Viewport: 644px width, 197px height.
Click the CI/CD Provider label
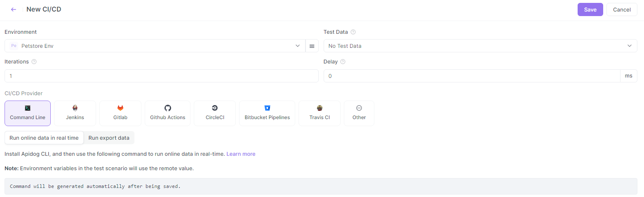pos(24,93)
